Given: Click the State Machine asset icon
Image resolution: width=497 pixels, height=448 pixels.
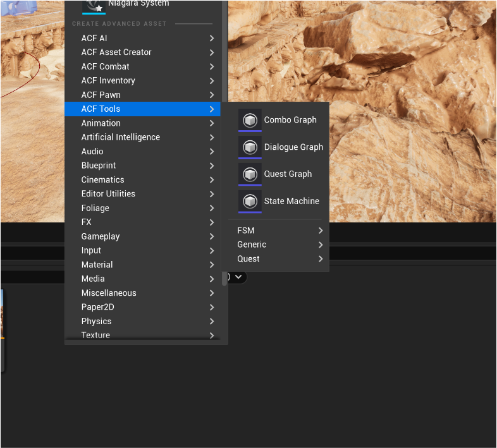Looking at the screenshot, I should pyautogui.click(x=250, y=202).
